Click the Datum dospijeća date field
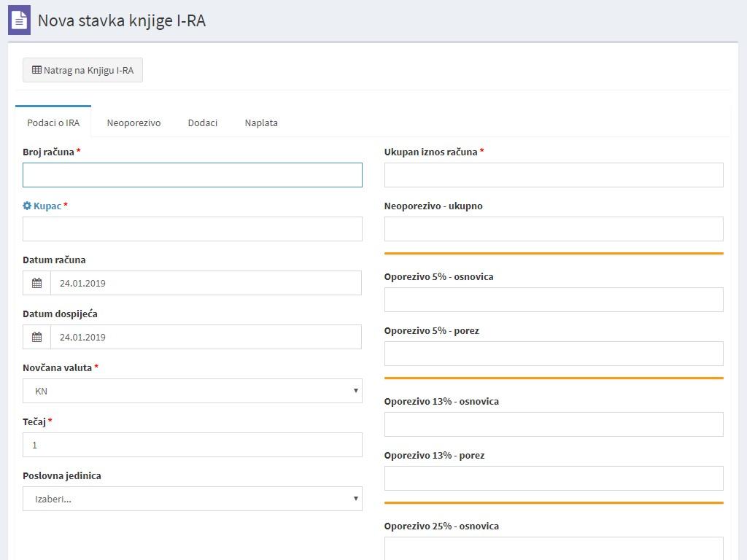This screenshot has width=747, height=560. 206,337
